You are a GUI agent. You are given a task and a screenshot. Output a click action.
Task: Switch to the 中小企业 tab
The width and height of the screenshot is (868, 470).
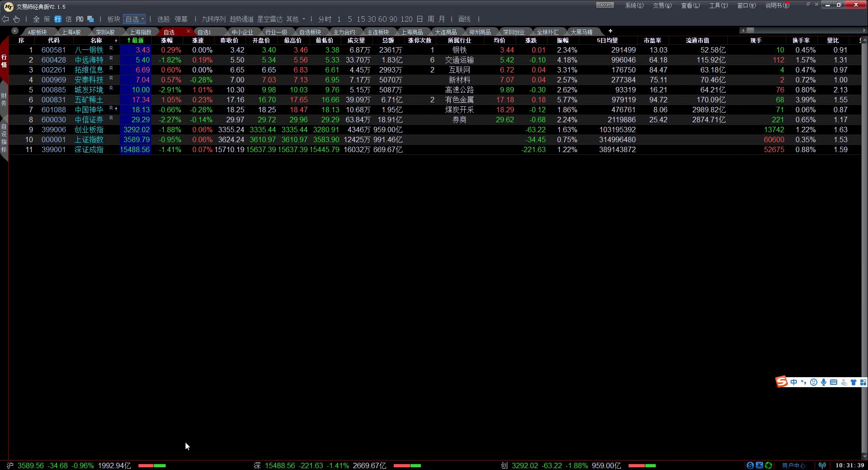pos(242,32)
